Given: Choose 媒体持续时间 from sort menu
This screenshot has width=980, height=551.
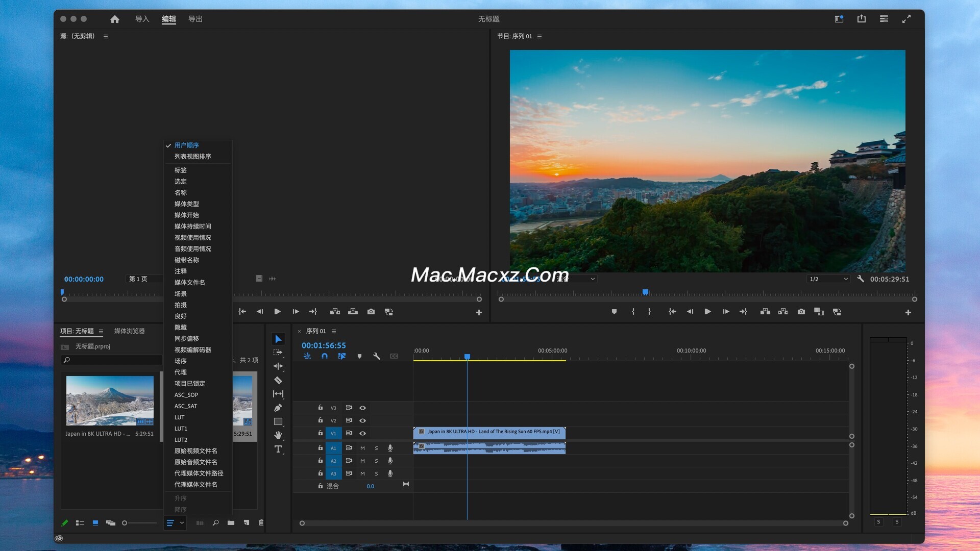Looking at the screenshot, I should pos(192,226).
